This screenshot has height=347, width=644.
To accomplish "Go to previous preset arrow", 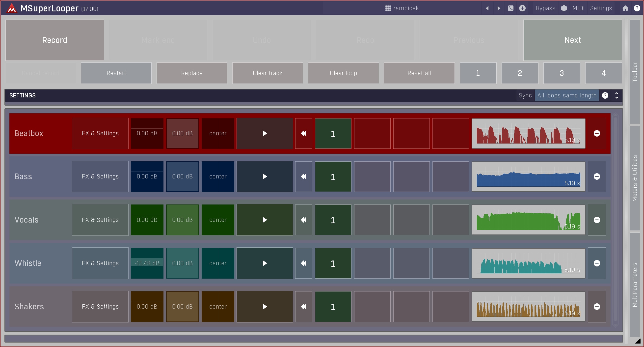I will (x=487, y=8).
